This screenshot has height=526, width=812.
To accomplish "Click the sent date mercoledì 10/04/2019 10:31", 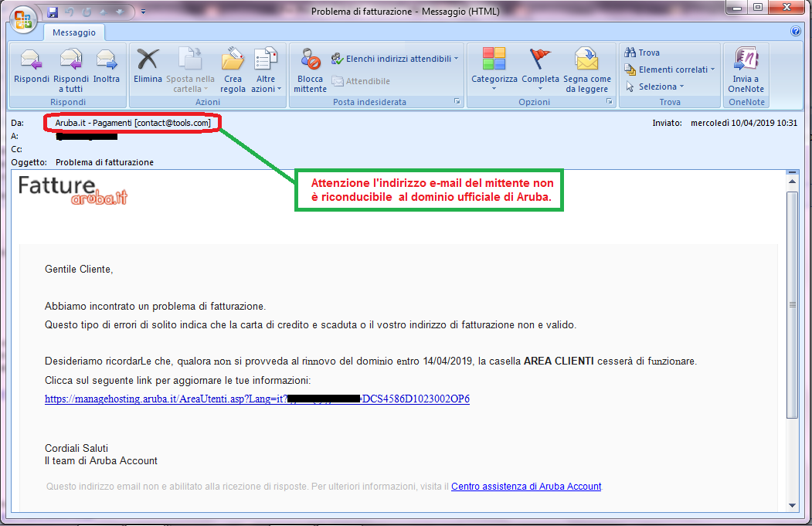I will [x=744, y=124].
